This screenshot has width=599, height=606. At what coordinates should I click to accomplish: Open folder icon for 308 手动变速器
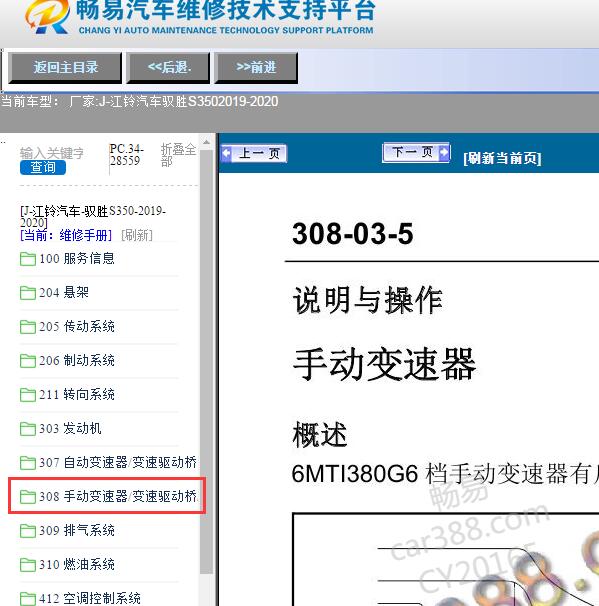tap(28, 497)
